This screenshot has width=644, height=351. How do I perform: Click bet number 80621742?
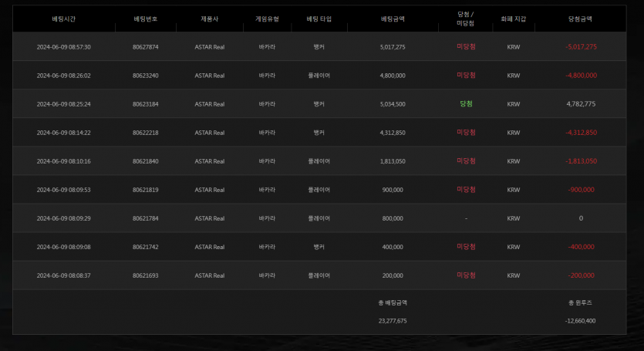click(x=146, y=247)
